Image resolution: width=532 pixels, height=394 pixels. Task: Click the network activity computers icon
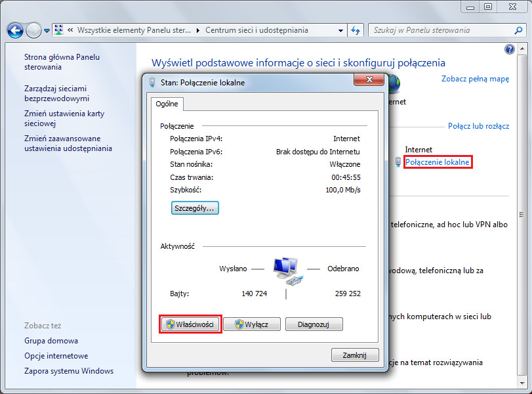point(288,271)
